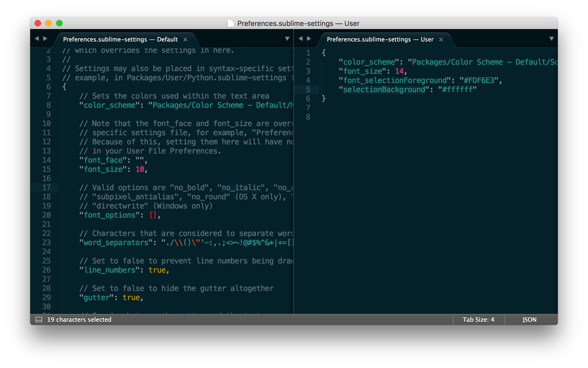This screenshot has width=588, height=368.
Task: Click the font_size value 14
Action: pos(399,71)
